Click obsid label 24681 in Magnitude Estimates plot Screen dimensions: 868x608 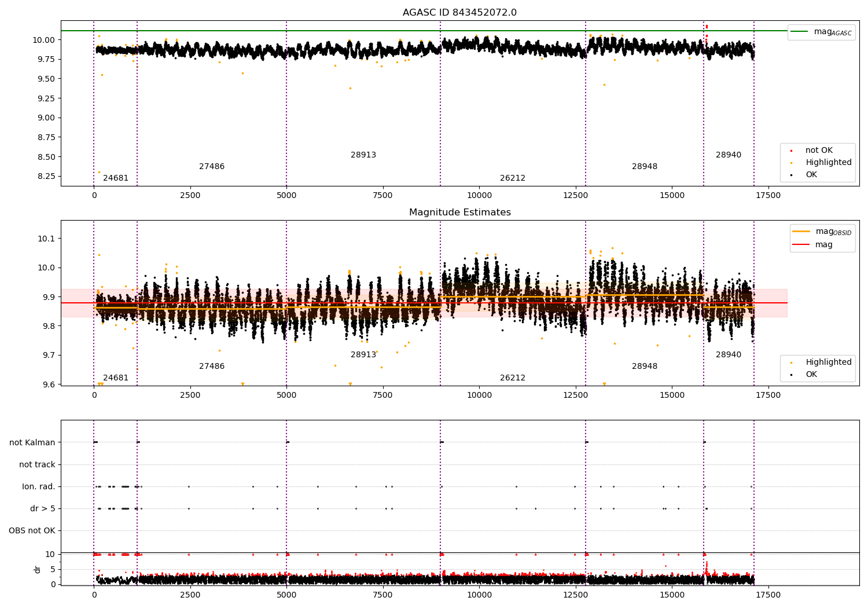coord(116,378)
